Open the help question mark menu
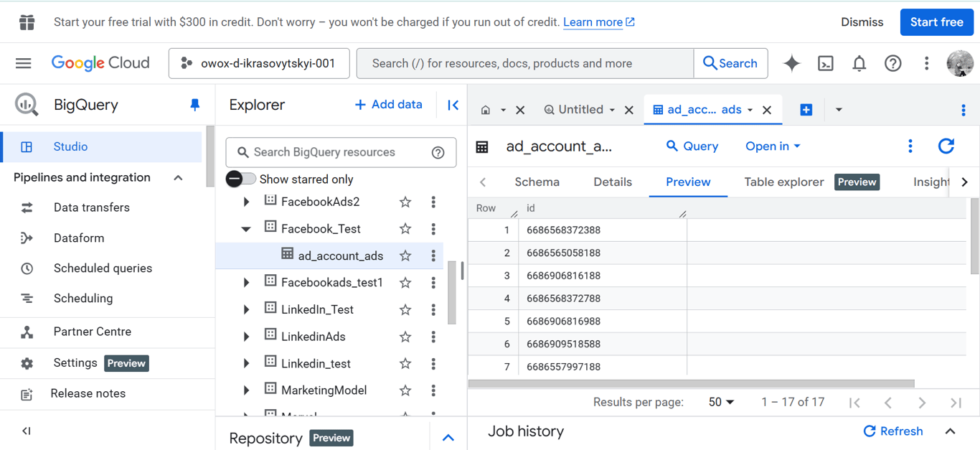 click(x=892, y=63)
